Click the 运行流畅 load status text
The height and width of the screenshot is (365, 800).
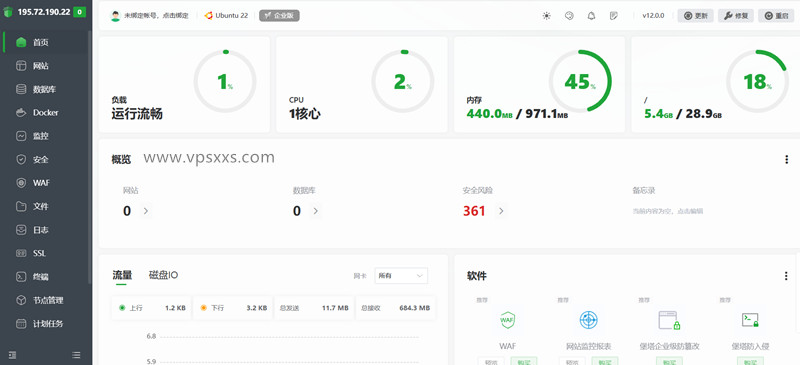(x=137, y=114)
